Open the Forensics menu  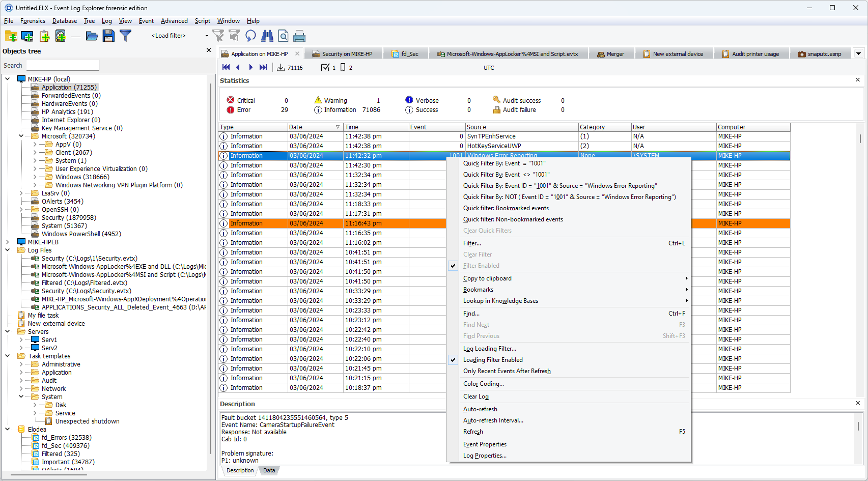point(33,21)
